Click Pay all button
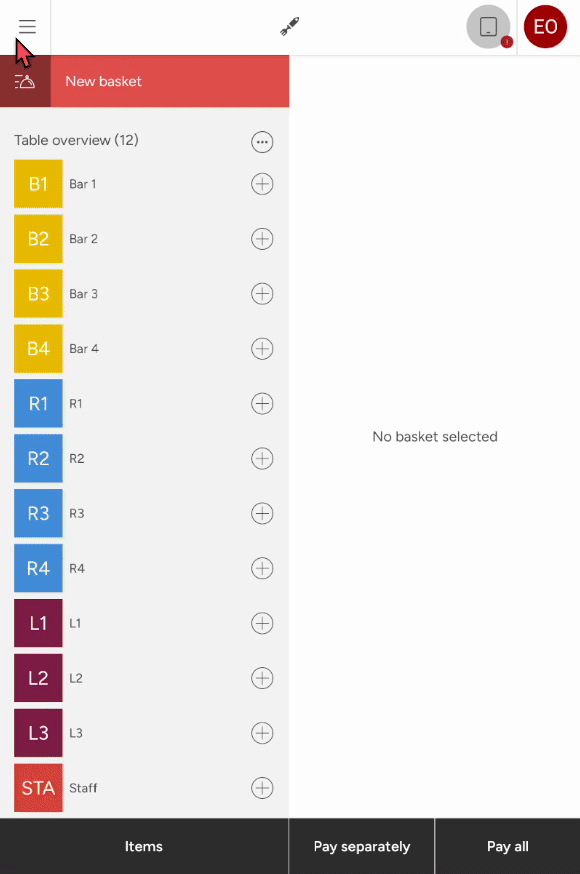 508,846
